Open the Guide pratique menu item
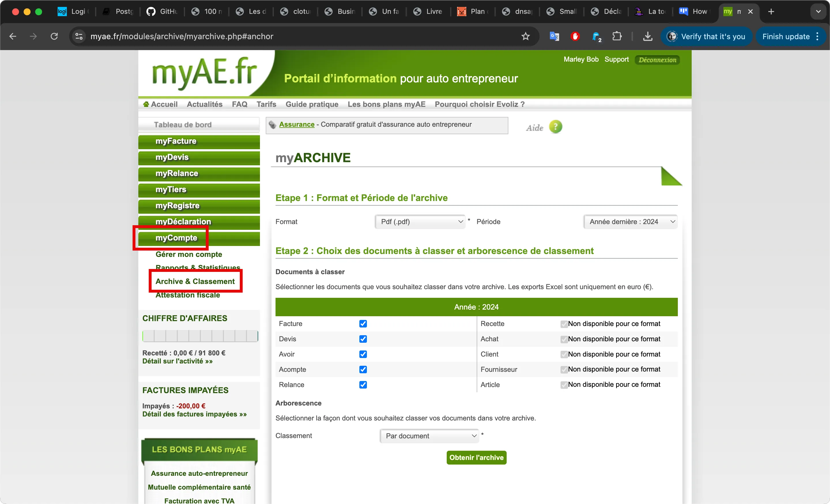Image resolution: width=830 pixels, height=504 pixels. (312, 104)
